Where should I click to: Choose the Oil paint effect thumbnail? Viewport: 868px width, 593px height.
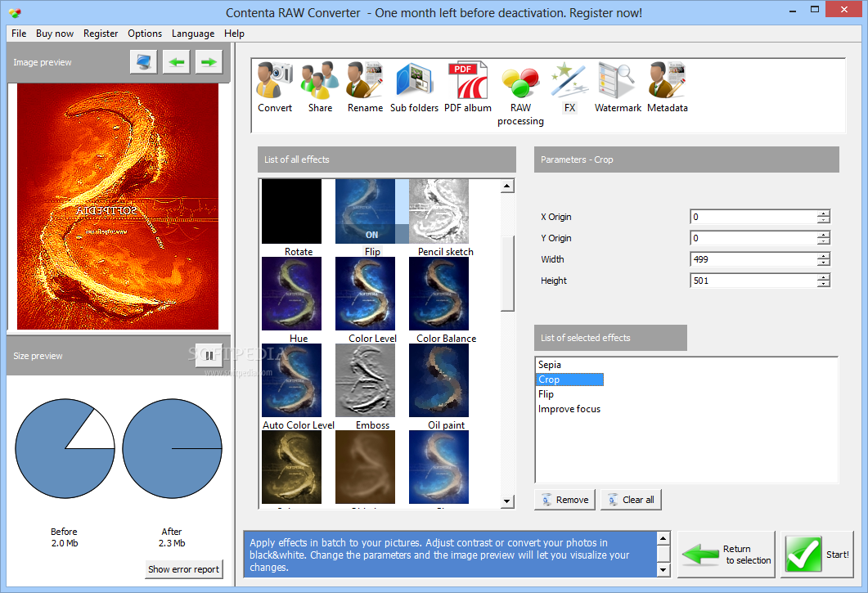click(x=439, y=380)
